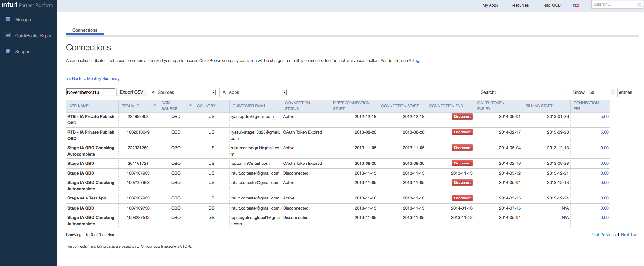Viewport: 644px width, 266px height.
Task: Sort by Realm ID column arrow
Action: 155,105
